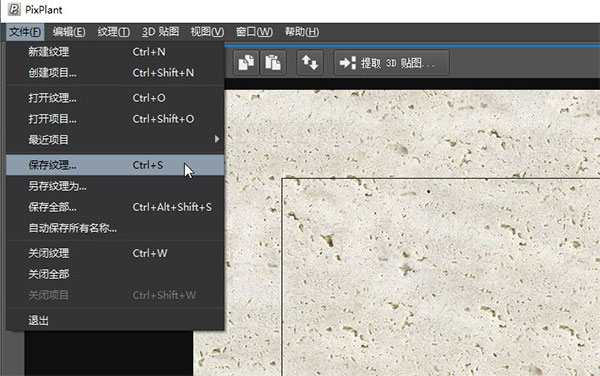Click 自动保存所有名称... menu entry
This screenshot has width=600, height=376.
coord(115,228)
